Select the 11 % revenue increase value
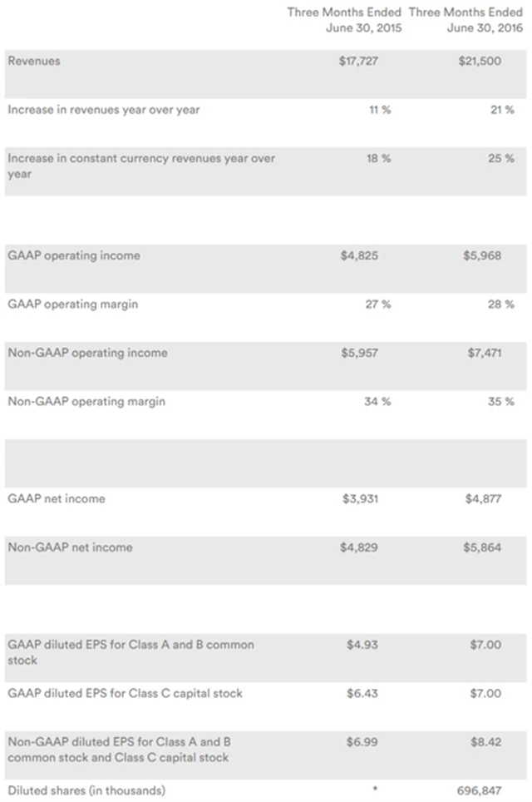The image size is (532, 802). click(x=380, y=110)
